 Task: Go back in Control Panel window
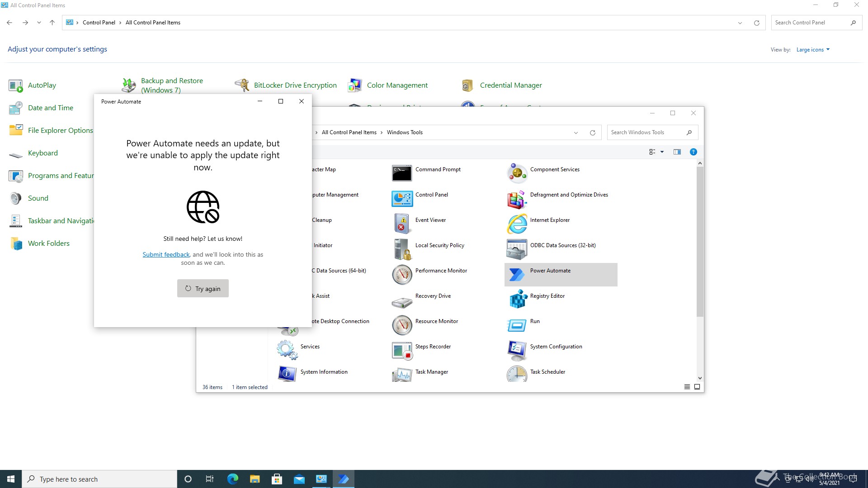tap(9, 23)
